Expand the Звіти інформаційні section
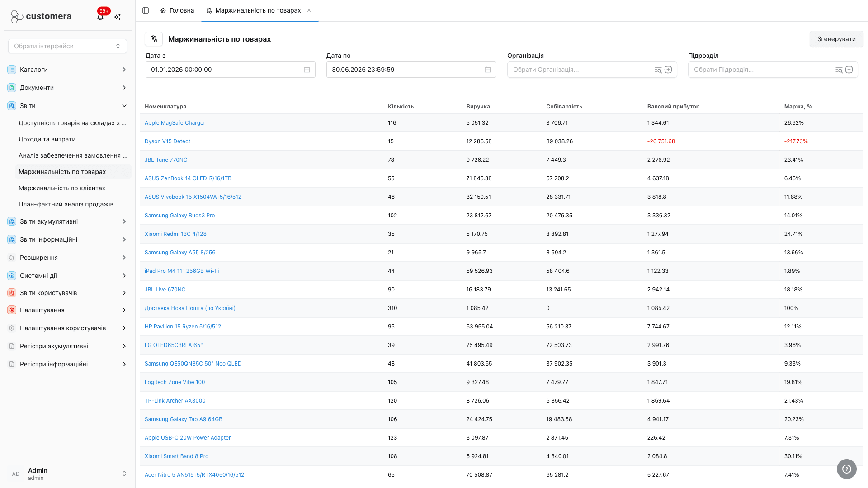868x488 pixels. coord(124,239)
